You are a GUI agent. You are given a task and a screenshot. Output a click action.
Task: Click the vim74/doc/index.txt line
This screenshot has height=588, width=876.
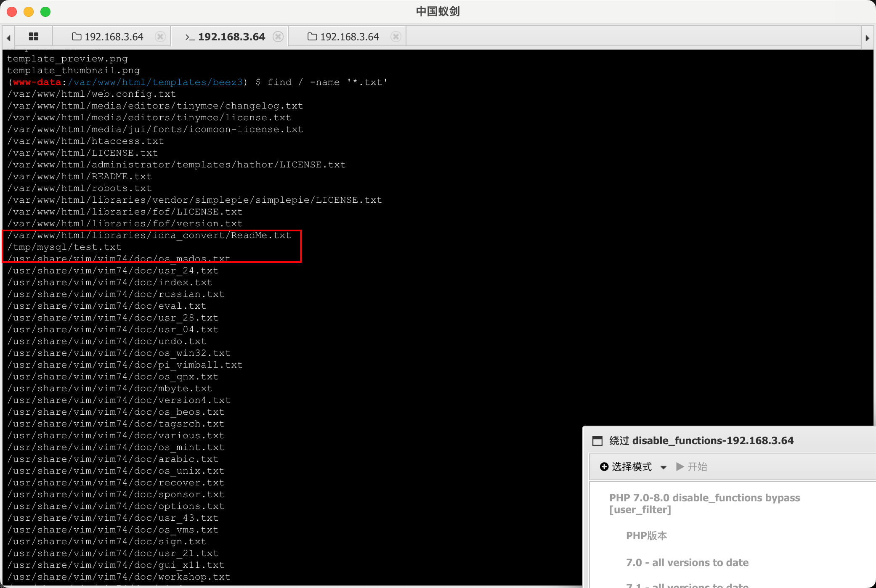[x=110, y=282]
